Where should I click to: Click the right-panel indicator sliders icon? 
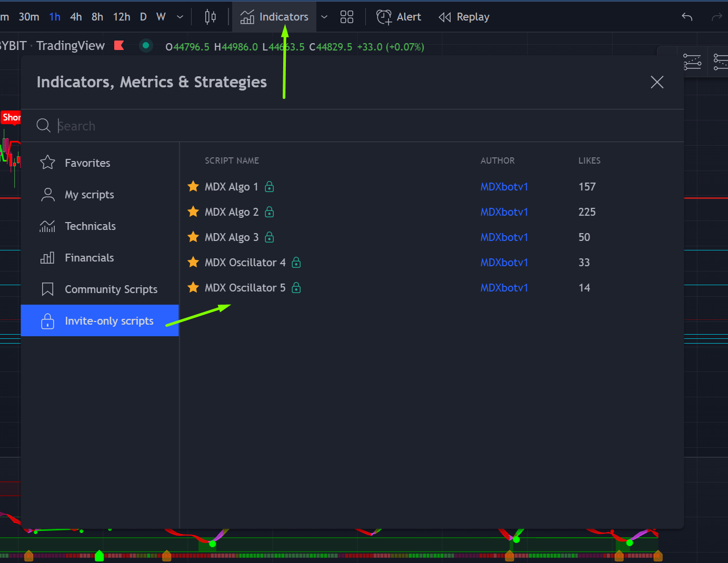click(x=692, y=62)
